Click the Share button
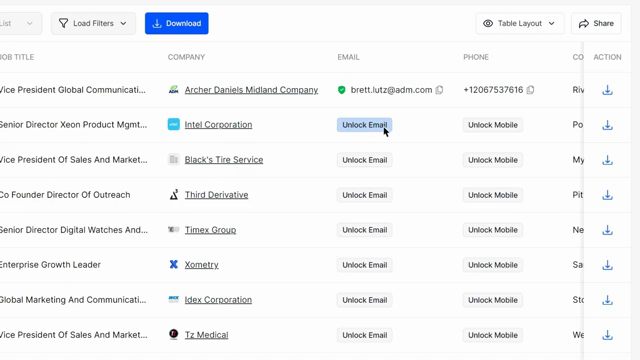640x360 pixels. [x=596, y=23]
